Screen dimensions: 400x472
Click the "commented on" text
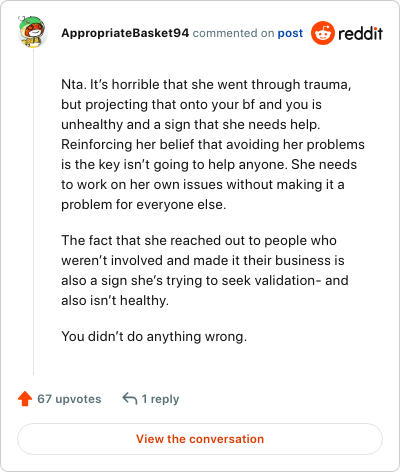(x=233, y=33)
